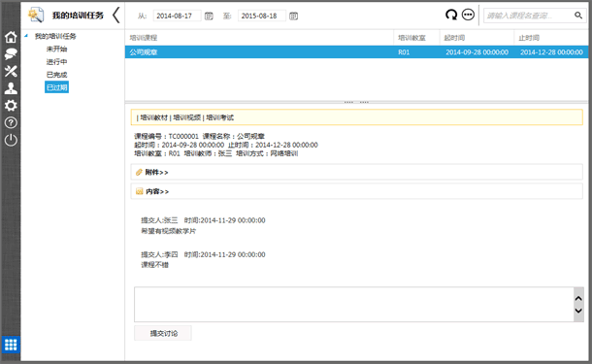Open the help question mark icon
592x364 pixels.
coord(11,122)
